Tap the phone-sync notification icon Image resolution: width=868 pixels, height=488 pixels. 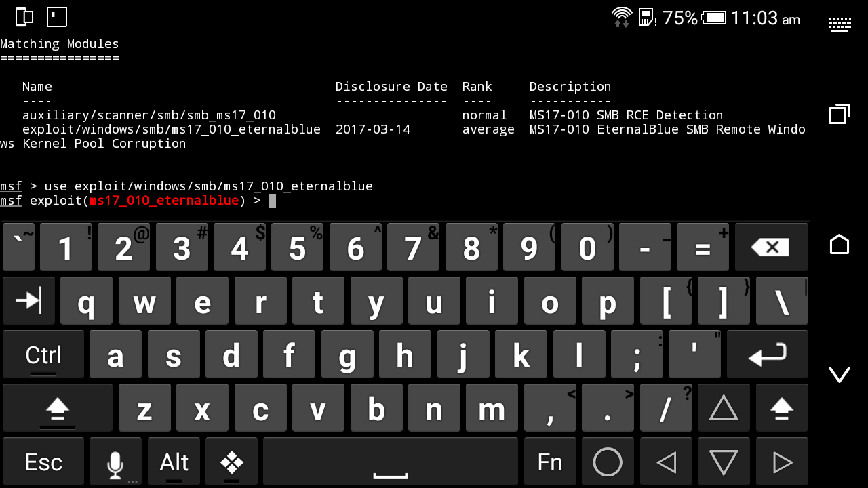24,17
